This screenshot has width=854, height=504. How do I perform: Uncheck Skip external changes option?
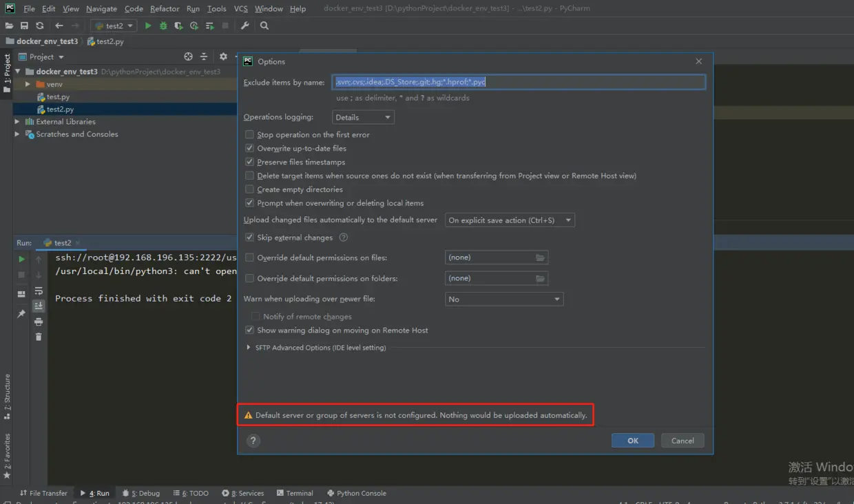tap(250, 238)
